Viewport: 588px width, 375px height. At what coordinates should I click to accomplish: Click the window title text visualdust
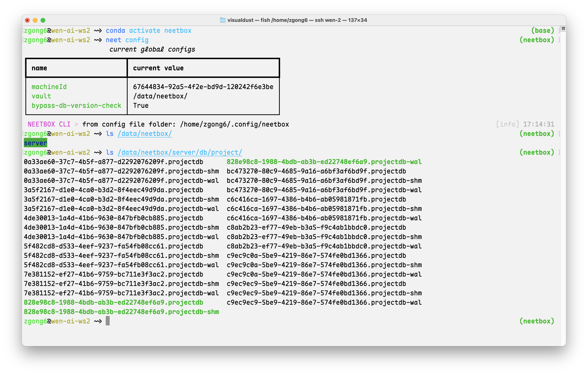(x=240, y=20)
